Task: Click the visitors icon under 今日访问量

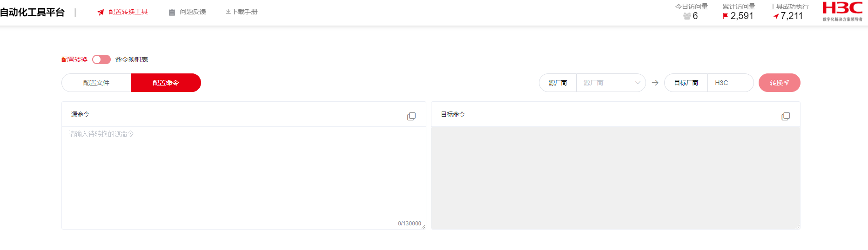Action: tap(687, 16)
